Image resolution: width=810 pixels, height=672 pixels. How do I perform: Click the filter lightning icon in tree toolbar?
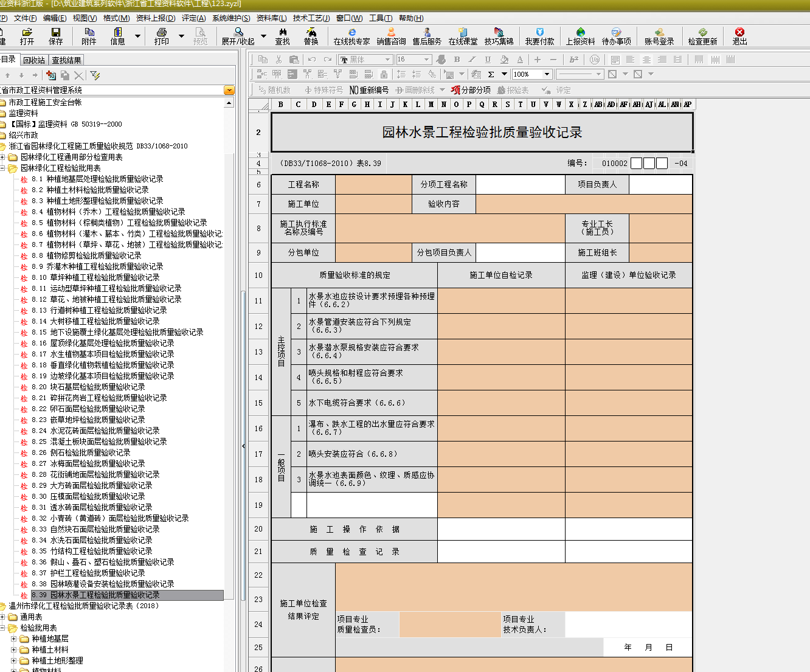click(x=95, y=75)
